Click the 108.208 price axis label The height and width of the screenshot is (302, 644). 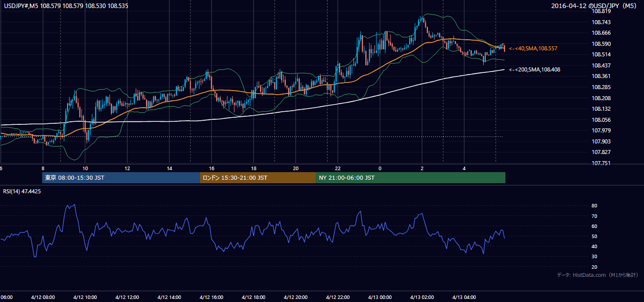coord(602,98)
